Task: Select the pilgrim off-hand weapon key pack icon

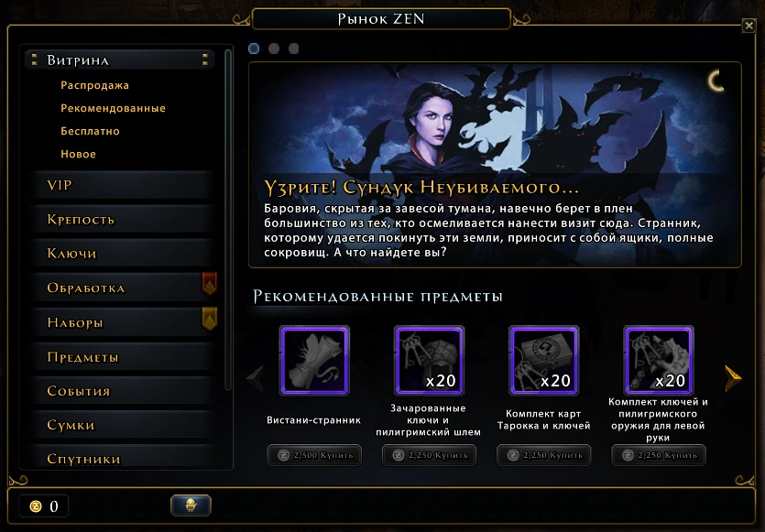Action: tap(658, 361)
